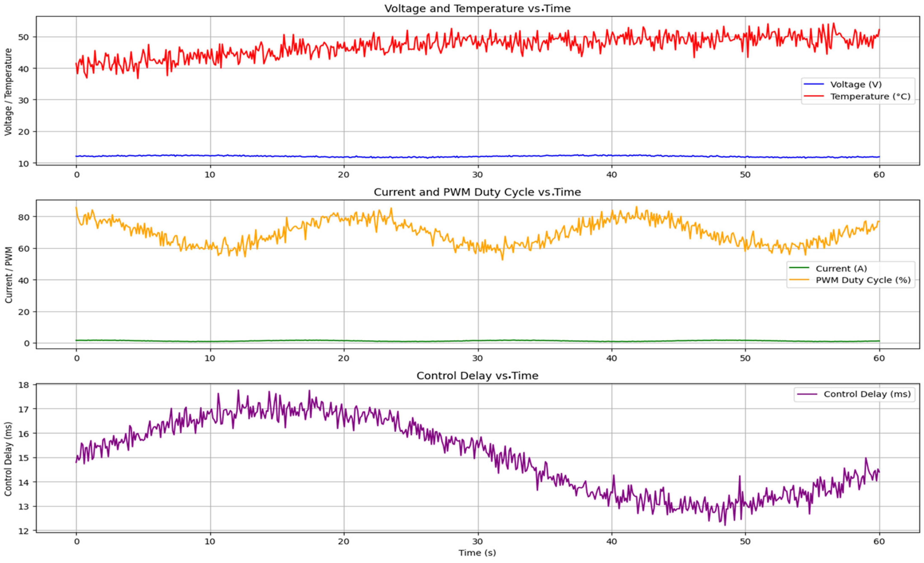The width and height of the screenshot is (924, 563).
Task: Click the '18' tick on Control Delay axis
Action: (x=24, y=384)
